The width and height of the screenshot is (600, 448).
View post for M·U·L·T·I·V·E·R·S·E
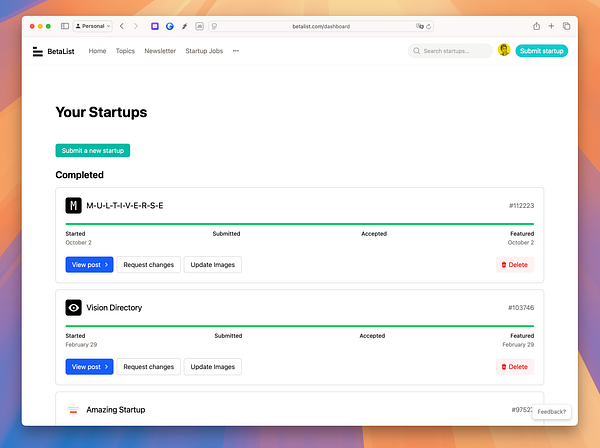[x=90, y=265]
